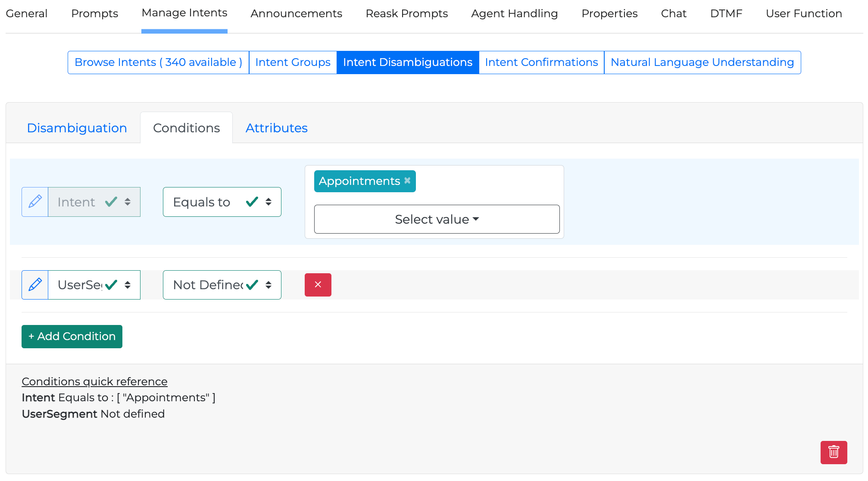Go to Natural Language Understanding section
This screenshot has width=868, height=481.
point(702,62)
